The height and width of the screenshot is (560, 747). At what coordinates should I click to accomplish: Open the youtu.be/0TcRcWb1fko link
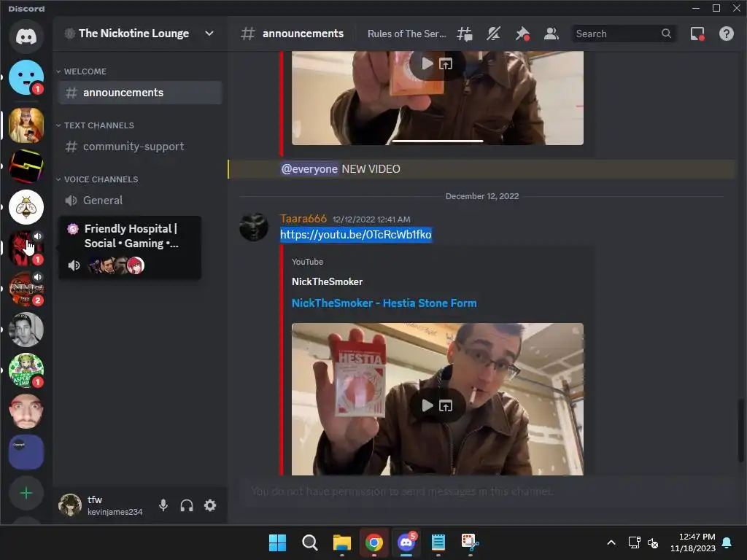tap(356, 235)
